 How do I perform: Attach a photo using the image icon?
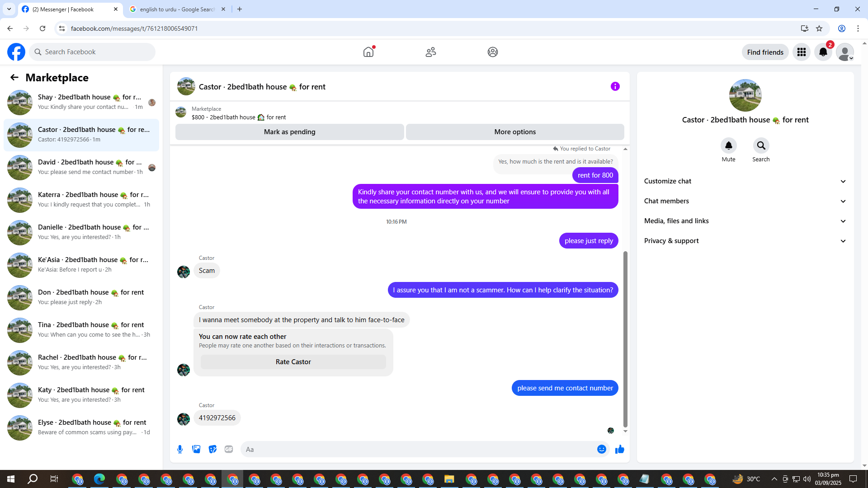click(x=196, y=449)
